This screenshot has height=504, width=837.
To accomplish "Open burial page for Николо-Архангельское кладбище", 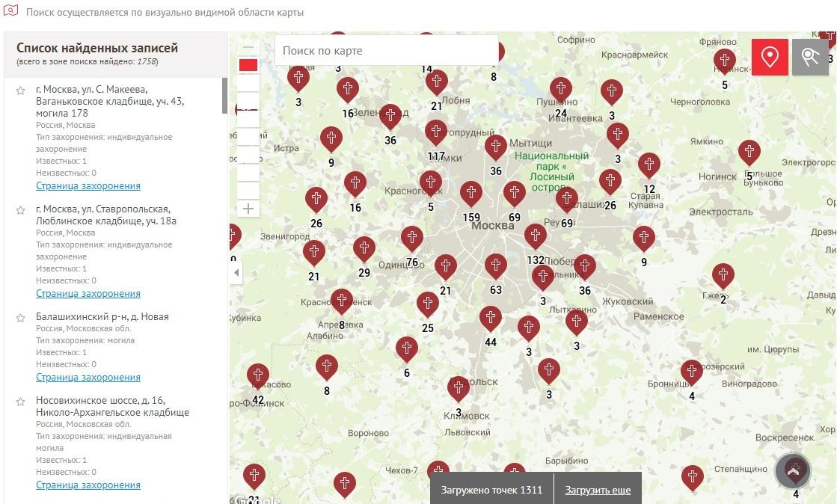I will tap(88, 485).
